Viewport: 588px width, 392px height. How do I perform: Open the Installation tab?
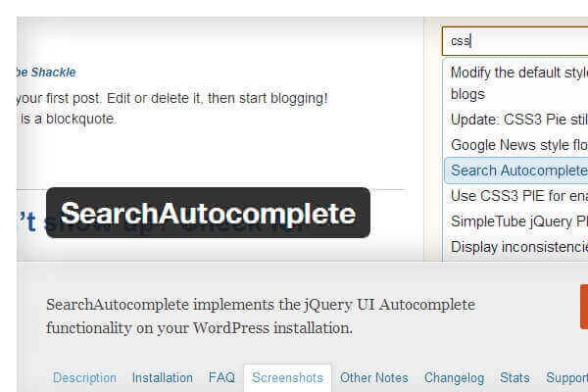click(x=163, y=377)
